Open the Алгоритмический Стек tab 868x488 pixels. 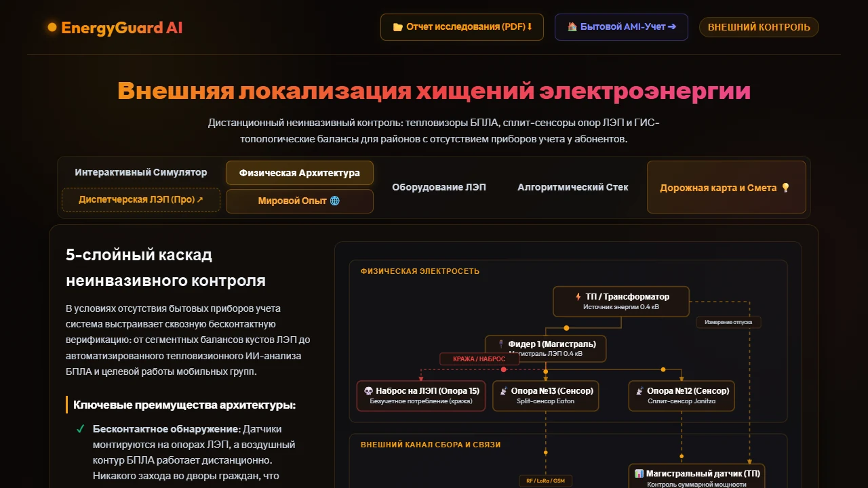tap(573, 187)
